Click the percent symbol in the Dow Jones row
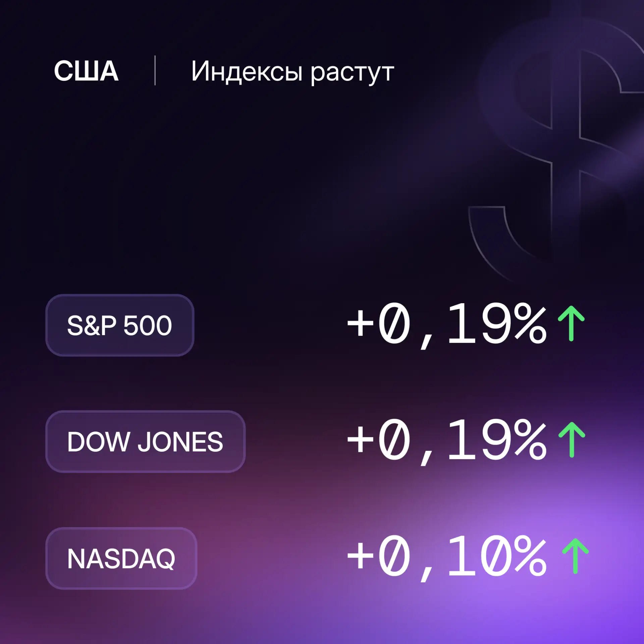Image resolution: width=644 pixels, height=644 pixels. pos(531,439)
